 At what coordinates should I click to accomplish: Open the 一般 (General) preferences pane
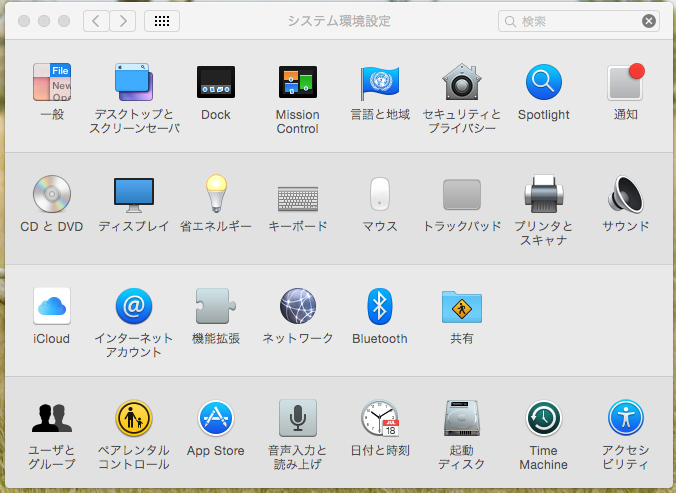click(52, 82)
